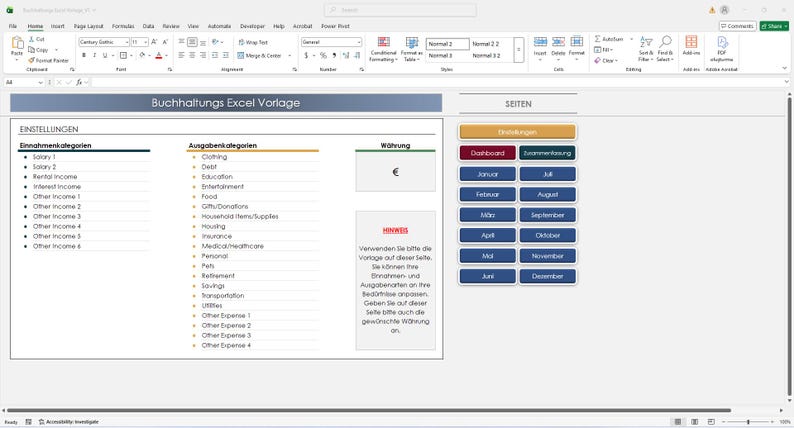Toggle underline formatting
Image resolution: width=794 pixels, height=428 pixels.
coord(105,55)
